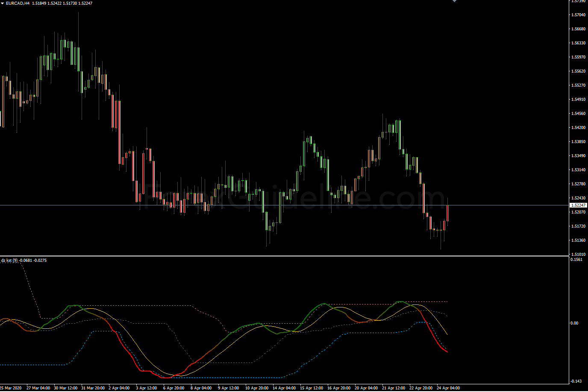This screenshot has width=588, height=392.
Task: Click the 1.57040 price scale label
Action: click(578, 15)
